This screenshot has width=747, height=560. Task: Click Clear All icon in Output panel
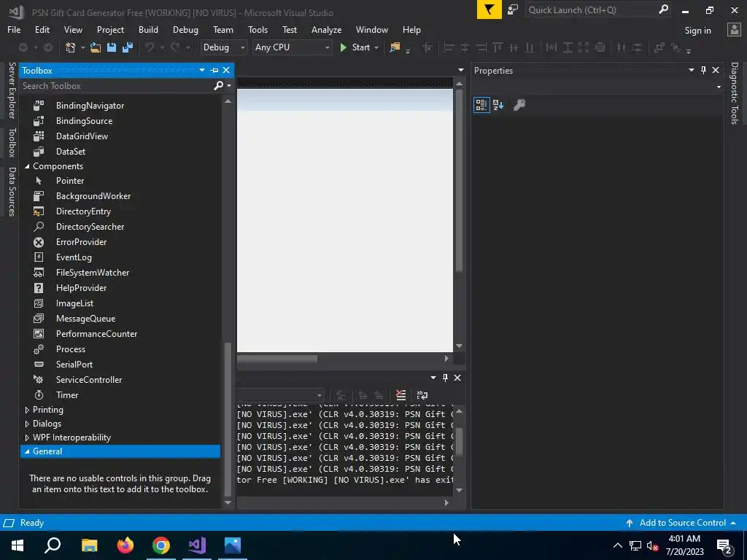(400, 394)
